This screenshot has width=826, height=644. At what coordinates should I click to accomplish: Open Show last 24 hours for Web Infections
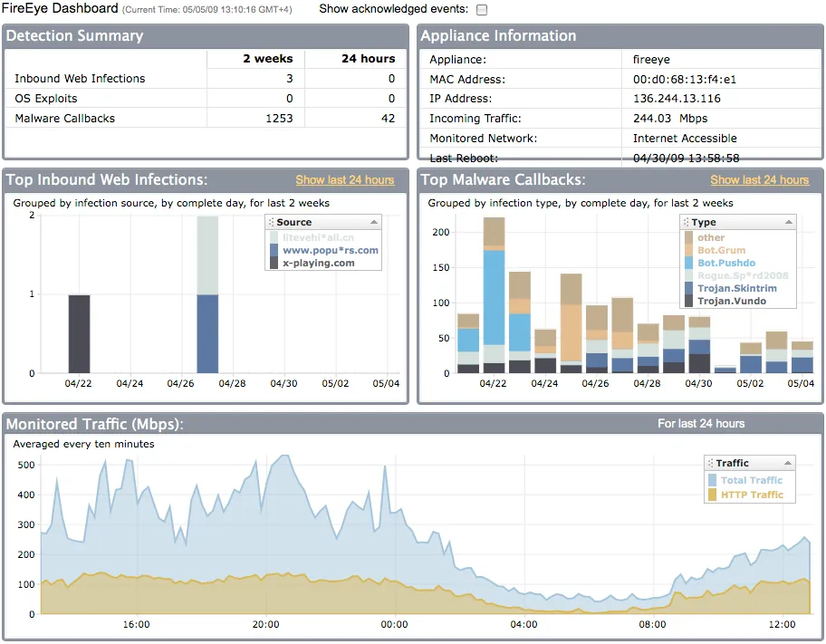click(345, 180)
